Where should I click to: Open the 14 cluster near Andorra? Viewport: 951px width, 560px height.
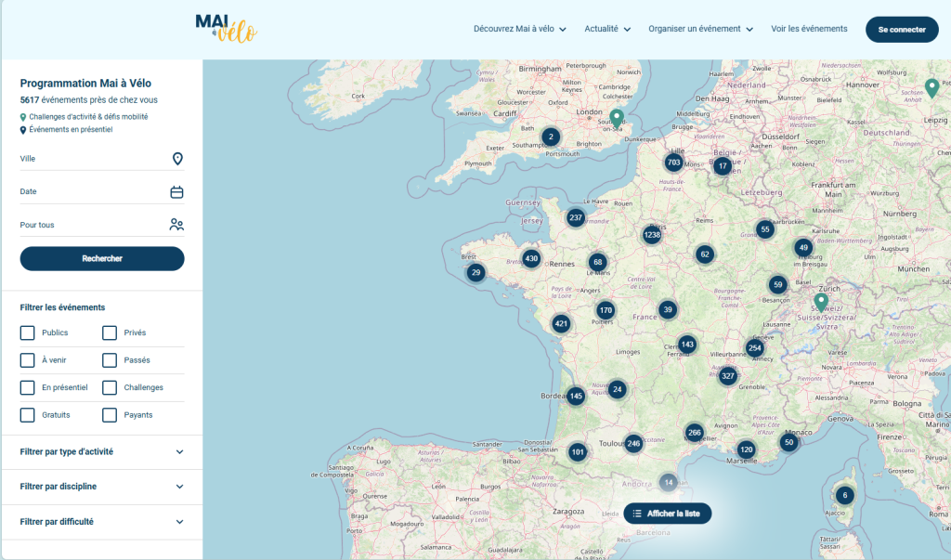click(x=669, y=483)
